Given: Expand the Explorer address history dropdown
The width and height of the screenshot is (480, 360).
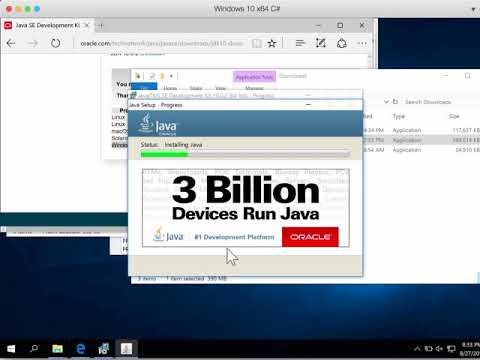Looking at the screenshot, I should pos(386,102).
